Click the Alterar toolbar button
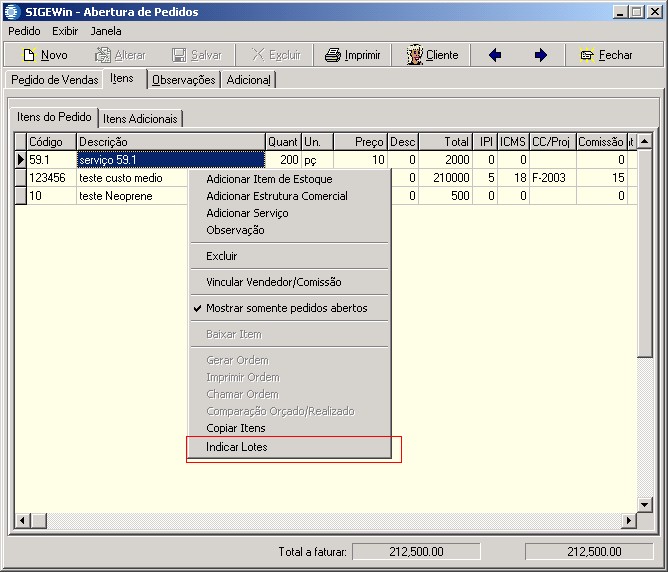Viewport: 668px width, 572px height. [120, 55]
